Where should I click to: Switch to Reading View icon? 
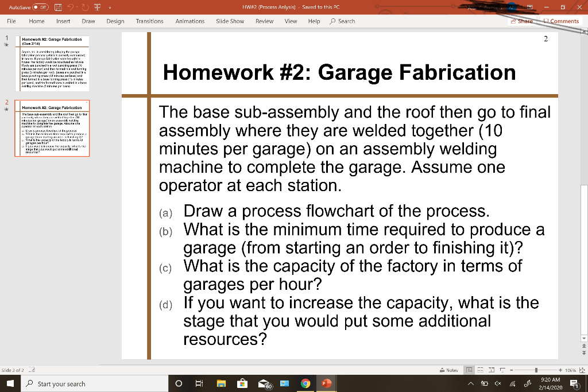[x=492, y=370]
